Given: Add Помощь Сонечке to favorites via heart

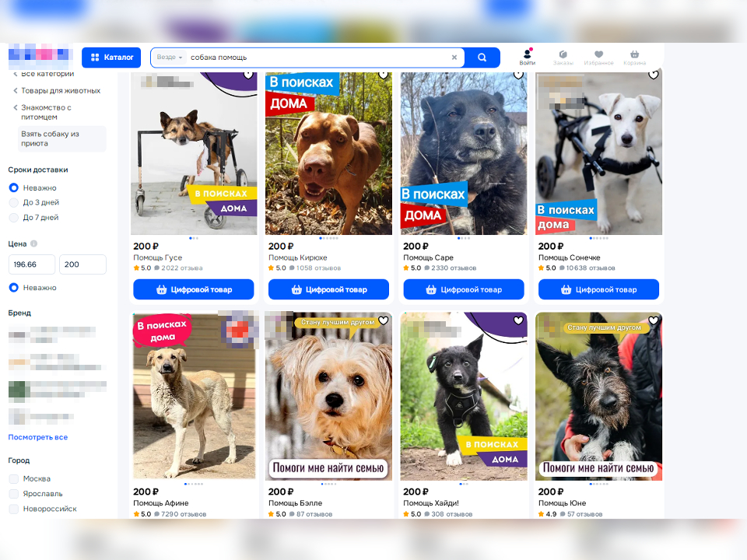Looking at the screenshot, I should (x=654, y=75).
